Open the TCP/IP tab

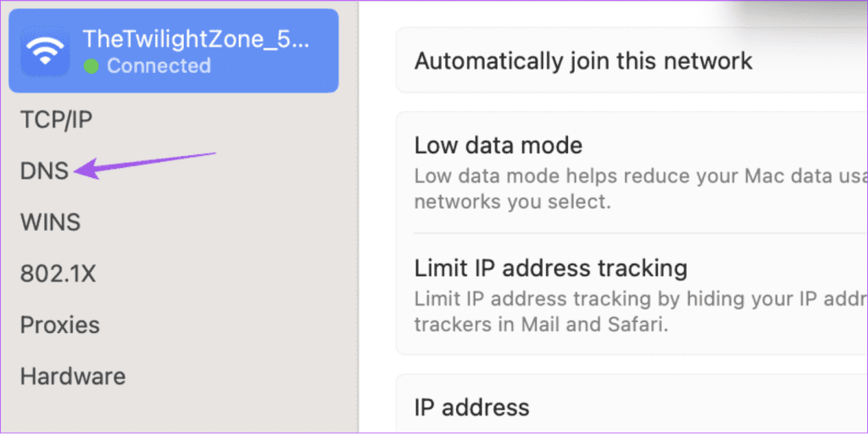pyautogui.click(x=56, y=120)
